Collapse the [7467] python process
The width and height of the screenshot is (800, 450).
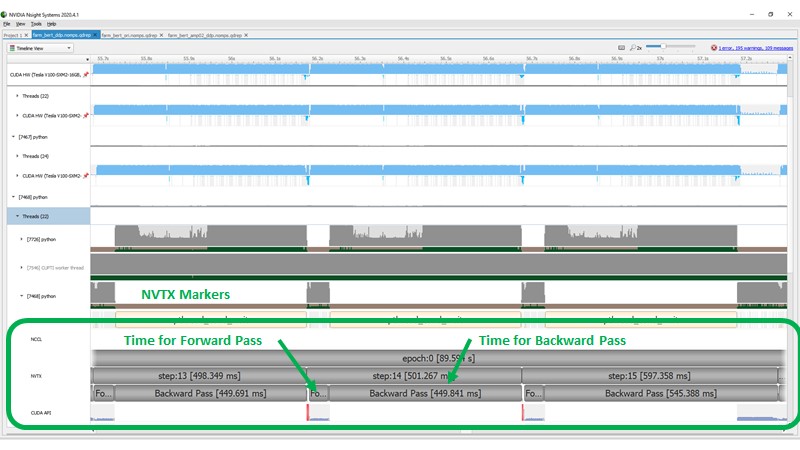(13, 137)
